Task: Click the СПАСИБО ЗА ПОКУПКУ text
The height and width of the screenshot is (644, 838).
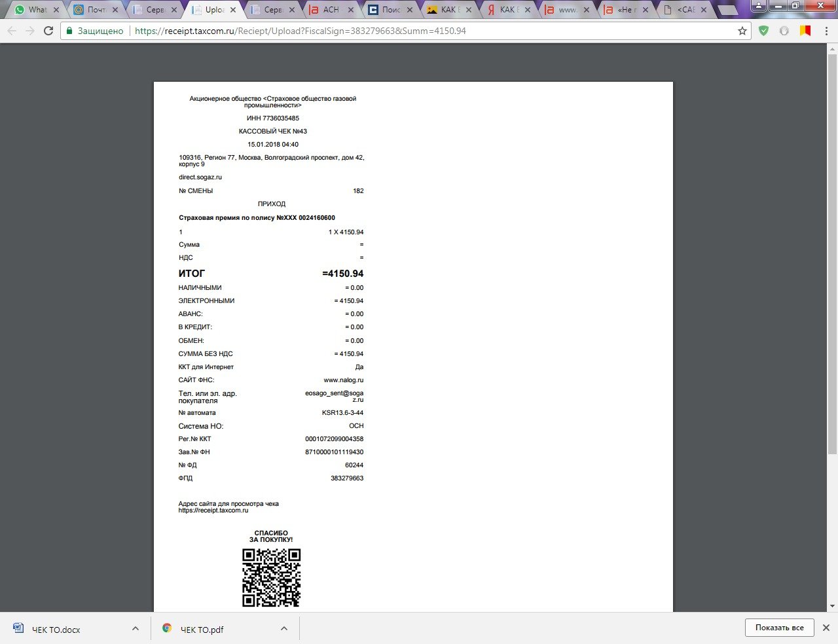Action: pyautogui.click(x=271, y=537)
